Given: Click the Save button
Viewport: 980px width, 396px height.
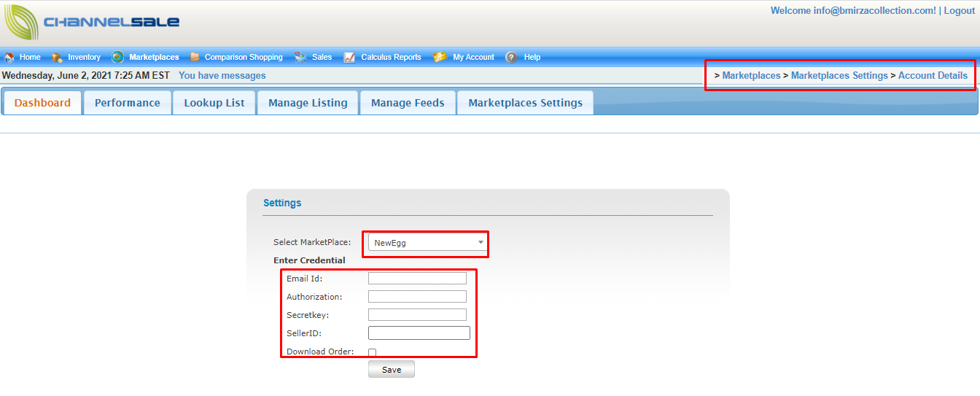Looking at the screenshot, I should [x=392, y=370].
